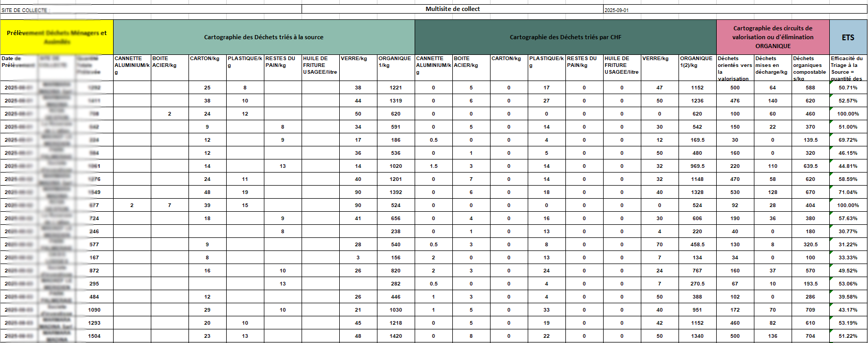
Task: Select the cell containing 50.71%
Action: coord(848,87)
